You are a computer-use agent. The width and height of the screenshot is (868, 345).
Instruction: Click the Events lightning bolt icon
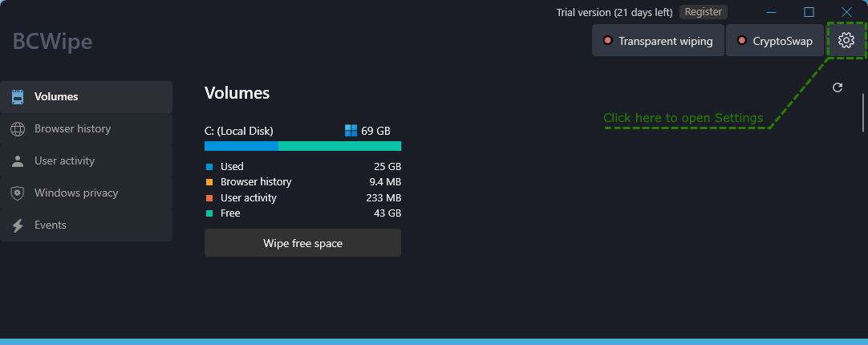click(18, 225)
